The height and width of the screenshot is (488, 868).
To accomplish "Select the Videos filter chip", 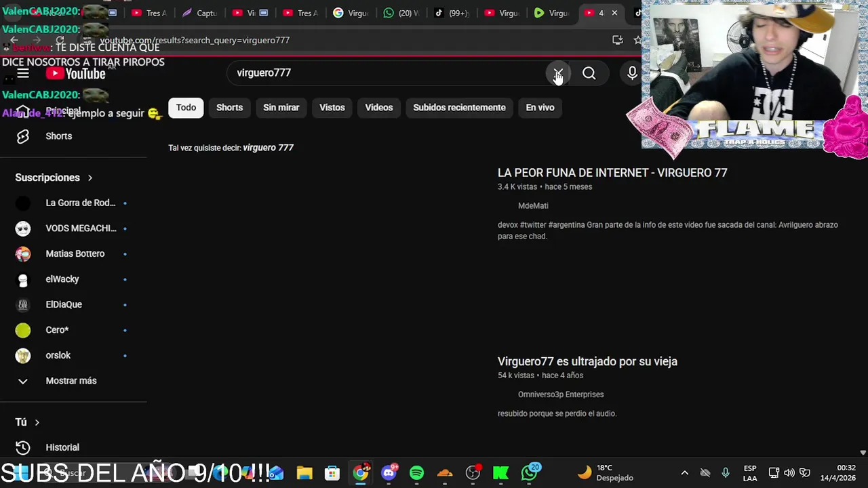I will (x=379, y=108).
